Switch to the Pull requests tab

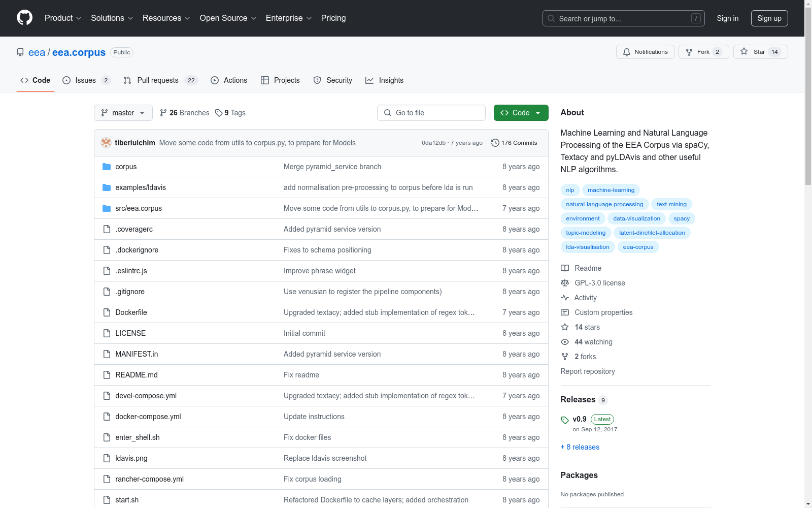(160, 80)
